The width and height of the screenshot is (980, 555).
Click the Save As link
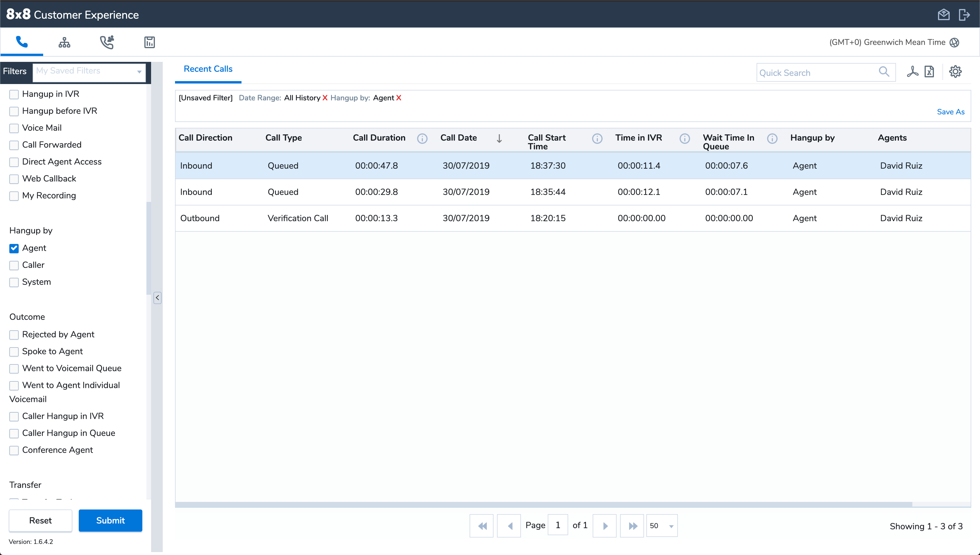tap(951, 112)
